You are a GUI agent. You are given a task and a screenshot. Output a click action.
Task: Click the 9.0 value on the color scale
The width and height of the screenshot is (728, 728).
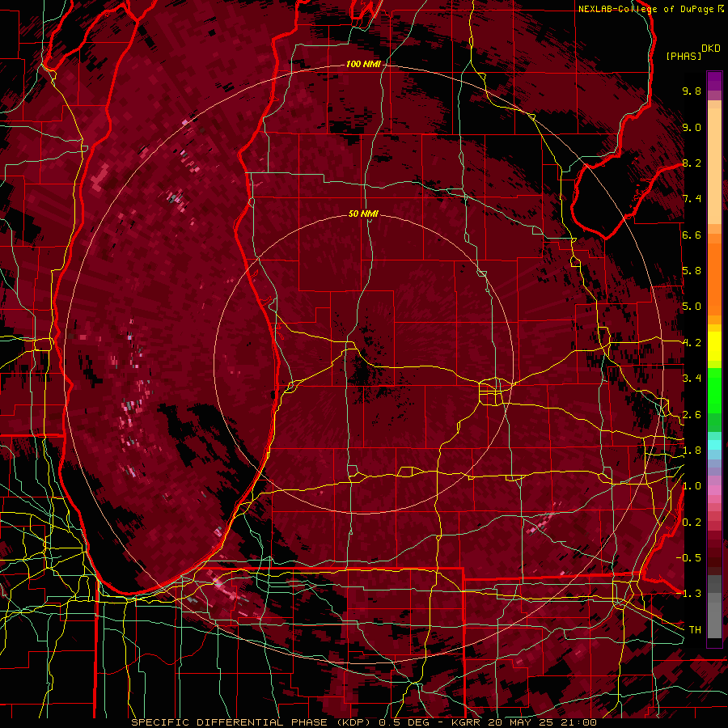pos(692,127)
